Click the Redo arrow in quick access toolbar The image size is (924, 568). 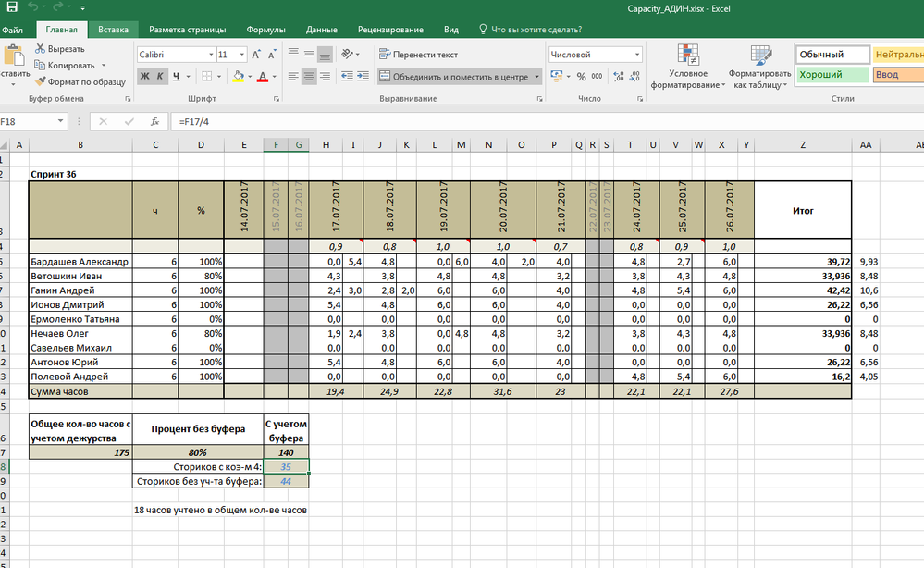click(58, 7)
